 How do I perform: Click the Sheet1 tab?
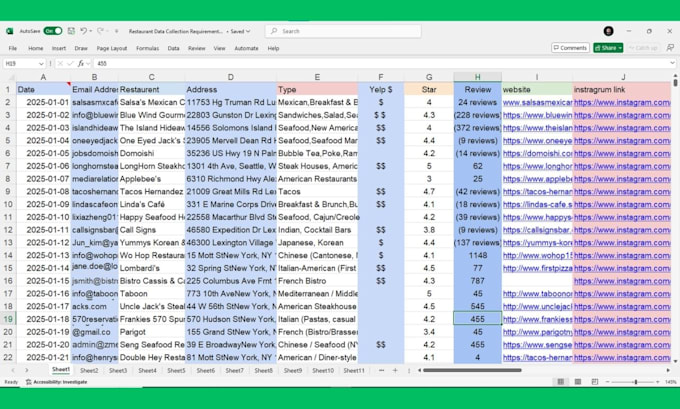61,370
